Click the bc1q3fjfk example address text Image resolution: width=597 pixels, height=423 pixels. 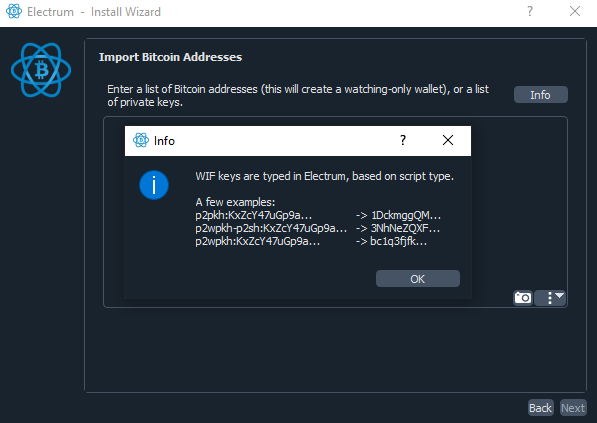click(399, 241)
